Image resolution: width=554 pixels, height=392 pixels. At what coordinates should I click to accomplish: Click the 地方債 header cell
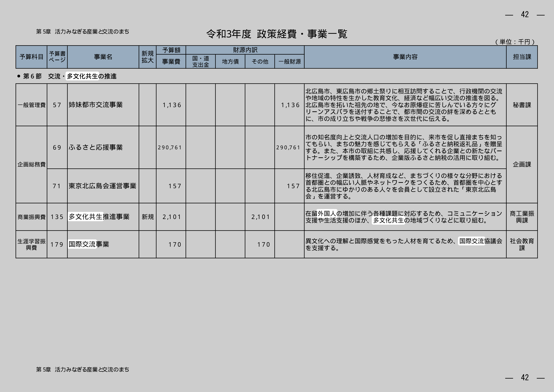pyautogui.click(x=230, y=62)
